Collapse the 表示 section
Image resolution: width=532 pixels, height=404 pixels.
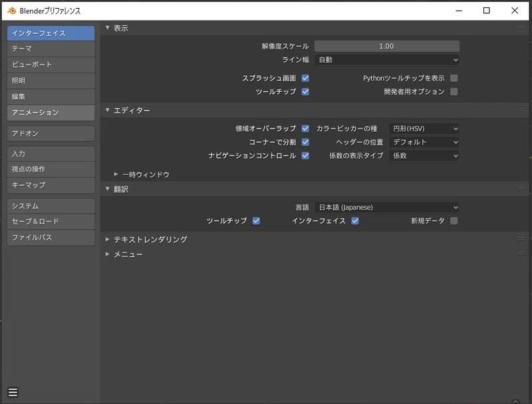108,28
